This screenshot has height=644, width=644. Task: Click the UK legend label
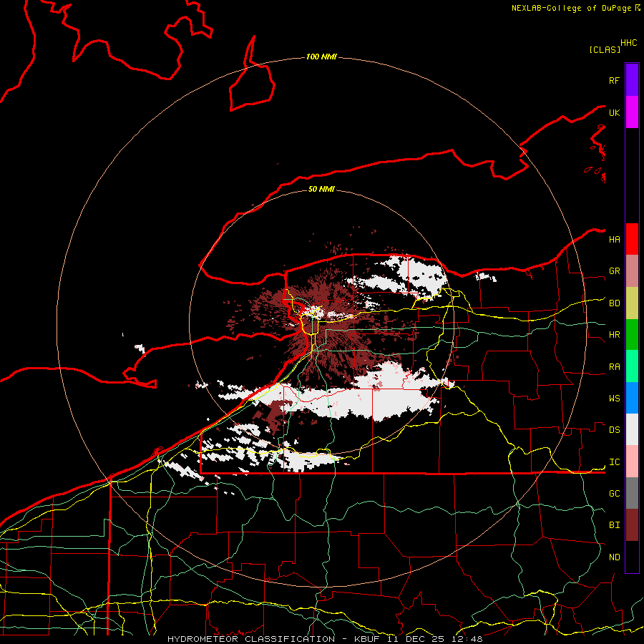point(614,112)
